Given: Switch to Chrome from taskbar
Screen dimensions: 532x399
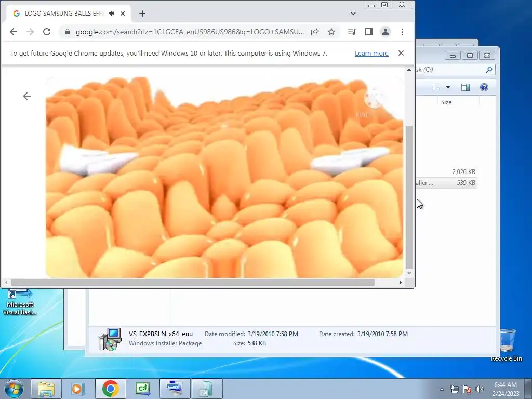Looking at the screenshot, I should (110, 389).
